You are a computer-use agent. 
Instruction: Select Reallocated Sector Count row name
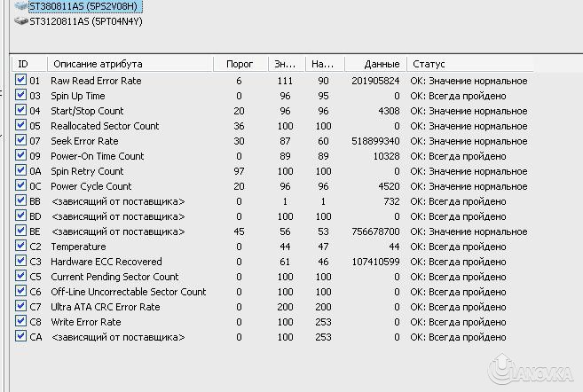click(x=105, y=126)
